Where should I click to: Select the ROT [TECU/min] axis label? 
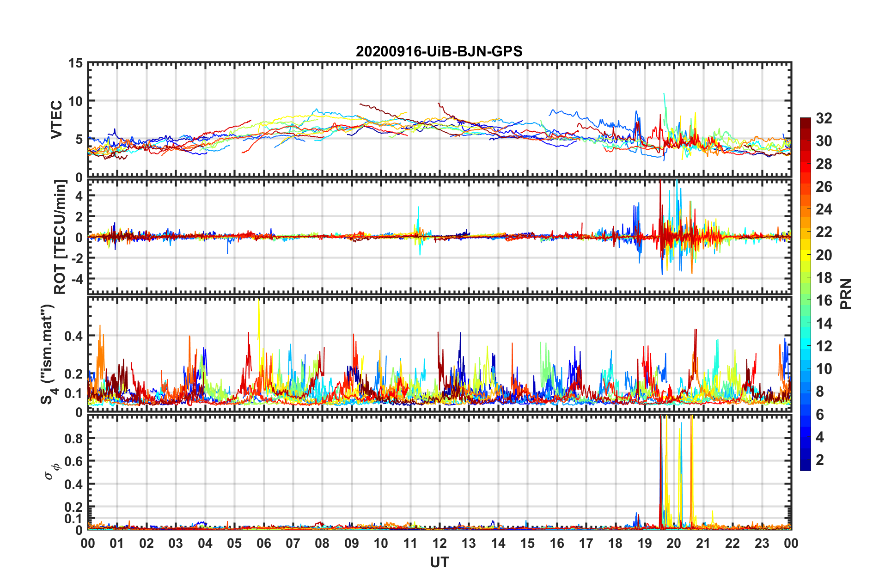(x=60, y=237)
